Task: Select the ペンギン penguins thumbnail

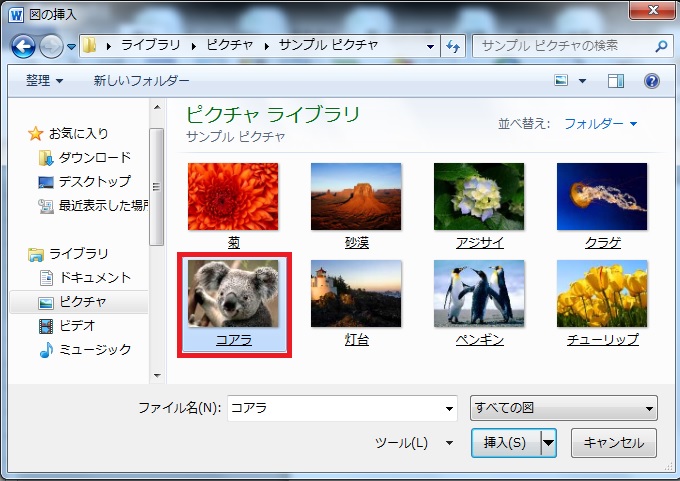Action: coord(479,294)
